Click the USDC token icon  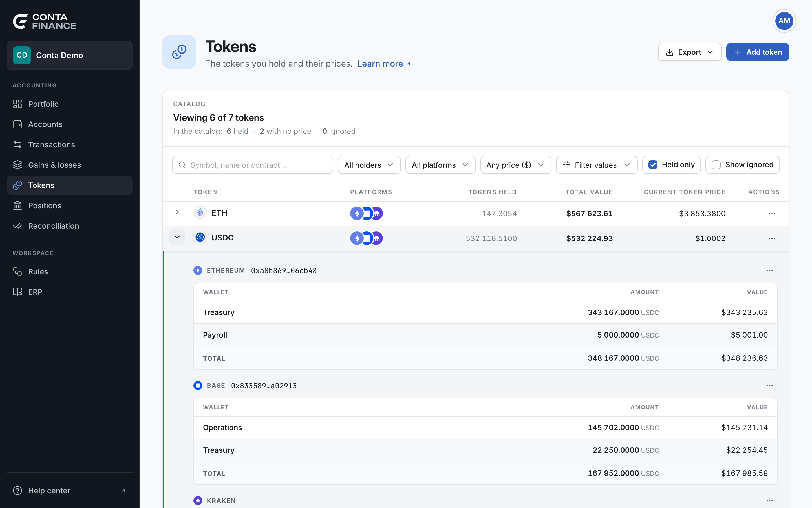[x=200, y=238]
